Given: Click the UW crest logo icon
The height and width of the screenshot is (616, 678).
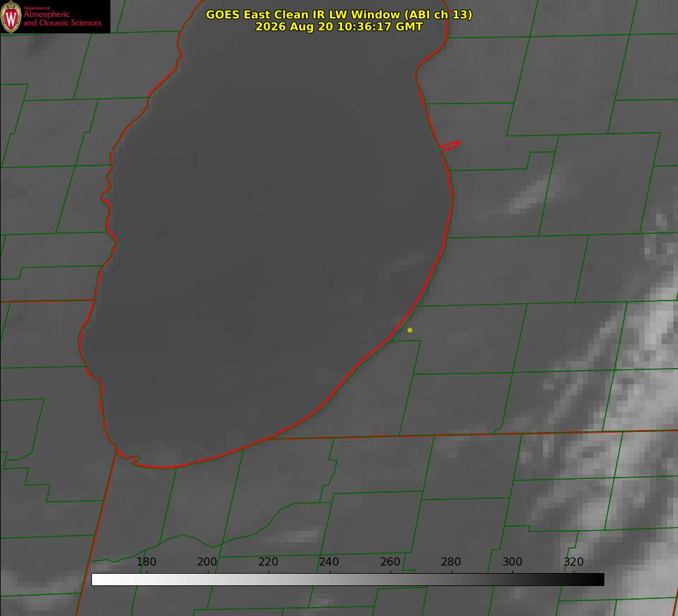Looking at the screenshot, I should coord(11,16).
